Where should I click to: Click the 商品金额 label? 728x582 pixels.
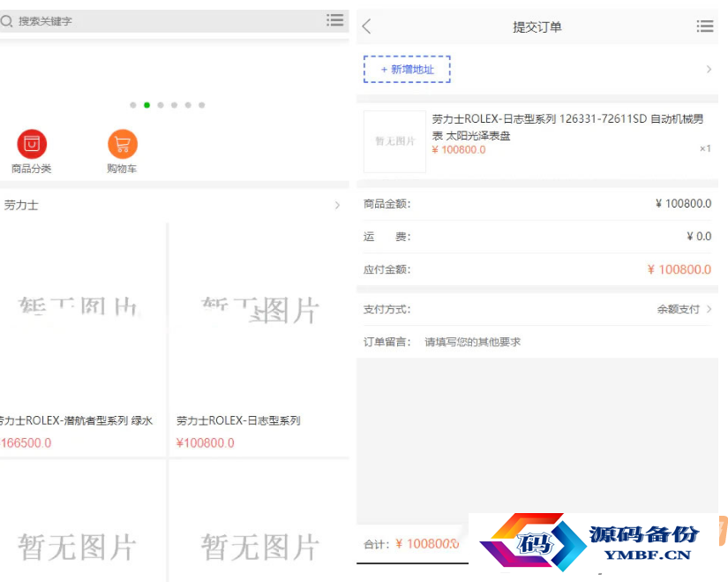tap(387, 204)
